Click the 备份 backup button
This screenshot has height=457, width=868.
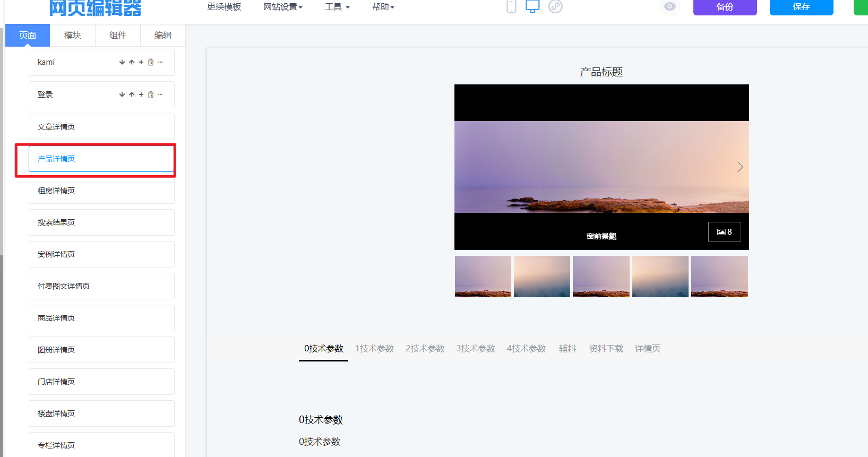(x=725, y=7)
